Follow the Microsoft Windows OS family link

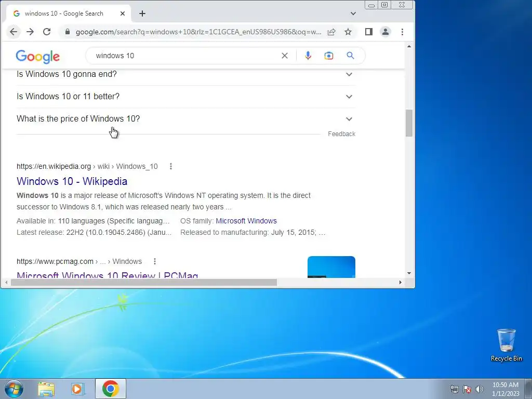246,221
